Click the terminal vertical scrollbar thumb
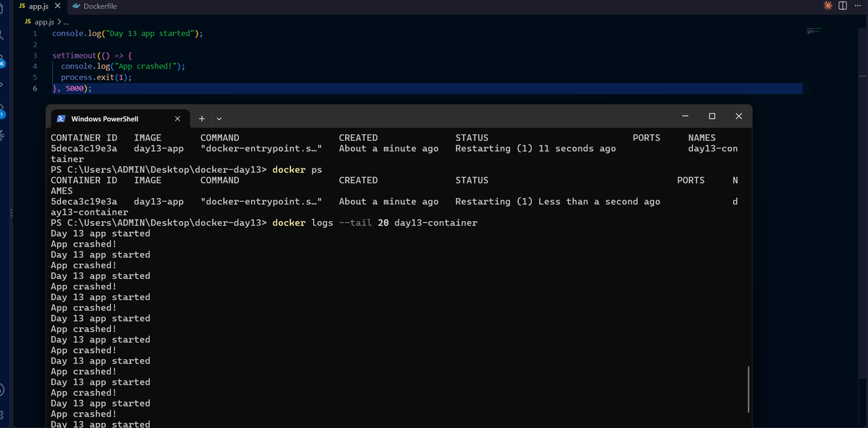The width and height of the screenshot is (868, 428). [x=748, y=389]
